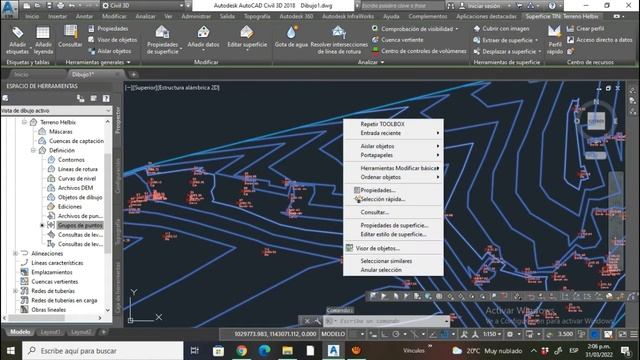Choose Seleccionar similares in context menu
This screenshot has height=360, width=640.
point(393,261)
